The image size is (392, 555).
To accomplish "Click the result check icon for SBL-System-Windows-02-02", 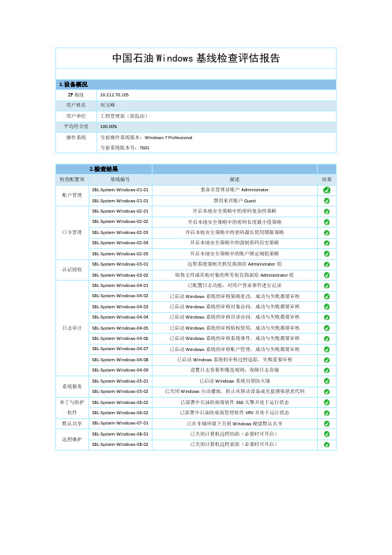I will (x=326, y=222).
